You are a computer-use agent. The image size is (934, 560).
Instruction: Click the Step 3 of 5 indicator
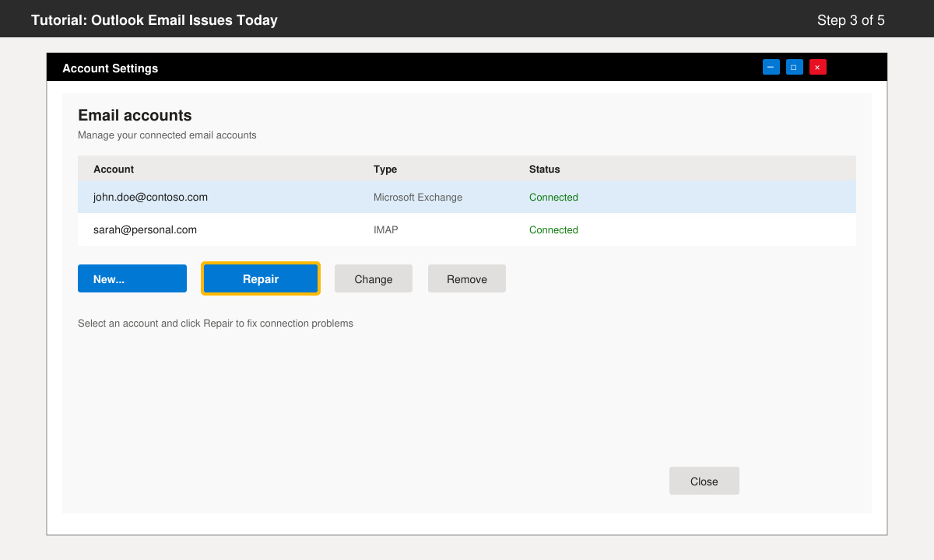click(851, 20)
